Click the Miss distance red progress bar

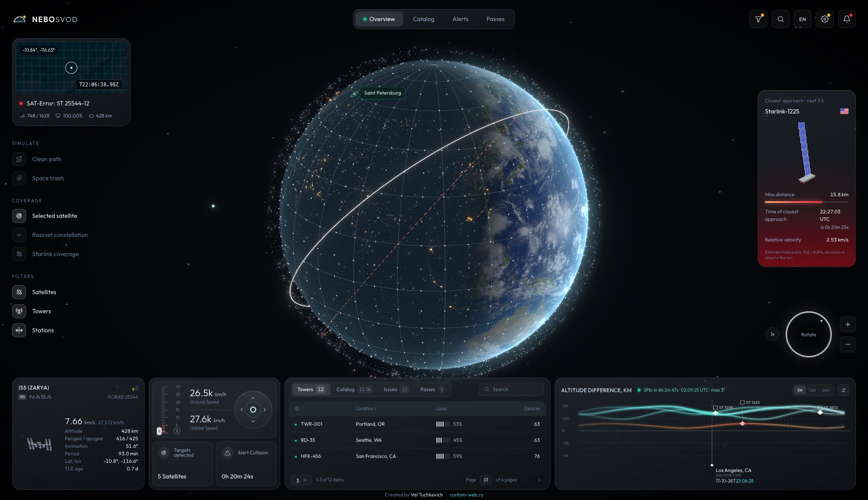tap(806, 202)
